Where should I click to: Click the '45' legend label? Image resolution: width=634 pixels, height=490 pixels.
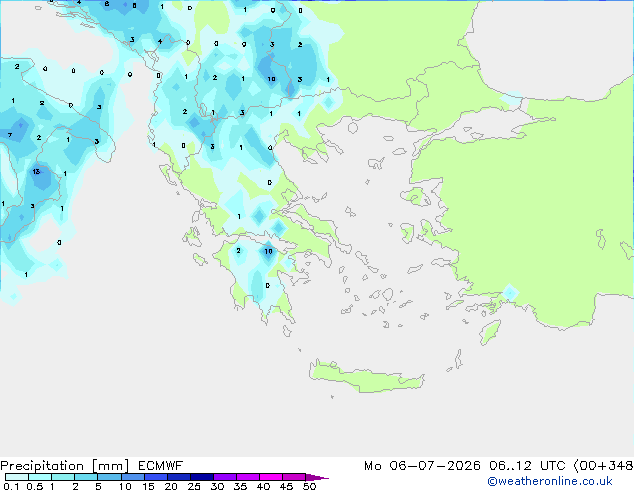[286, 486]
